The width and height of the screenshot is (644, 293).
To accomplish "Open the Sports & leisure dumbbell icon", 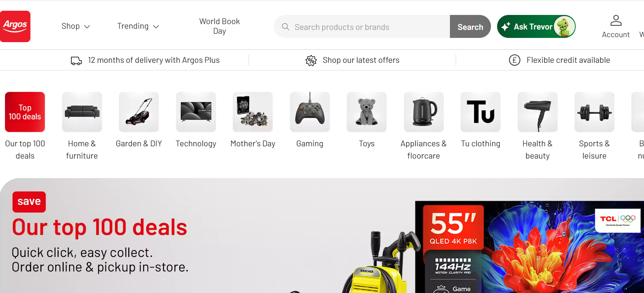I will click(594, 112).
